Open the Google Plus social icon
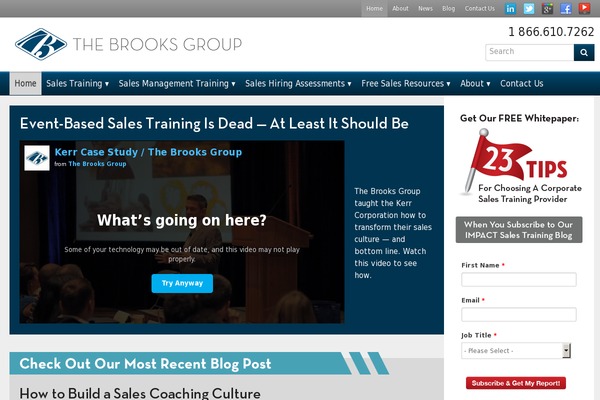The image size is (600, 400). (547, 8)
